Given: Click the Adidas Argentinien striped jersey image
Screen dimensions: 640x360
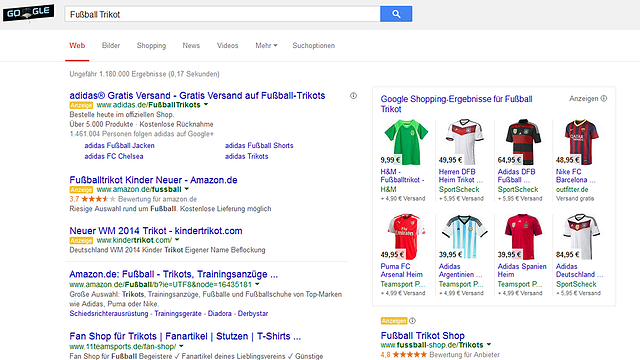Looking at the screenshot, I should [x=464, y=236].
